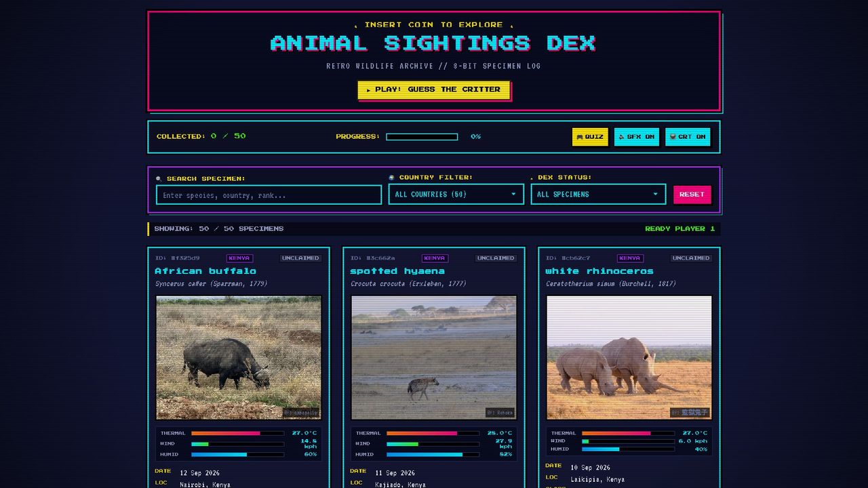The width and height of the screenshot is (868, 488).
Task: Open the All Countries (50) dropdown
Action: 456,195
